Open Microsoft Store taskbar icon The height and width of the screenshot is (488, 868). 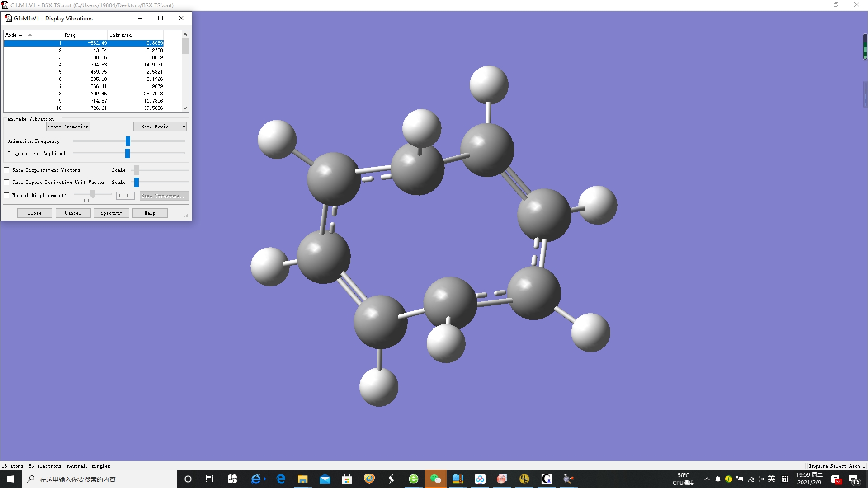[347, 479]
